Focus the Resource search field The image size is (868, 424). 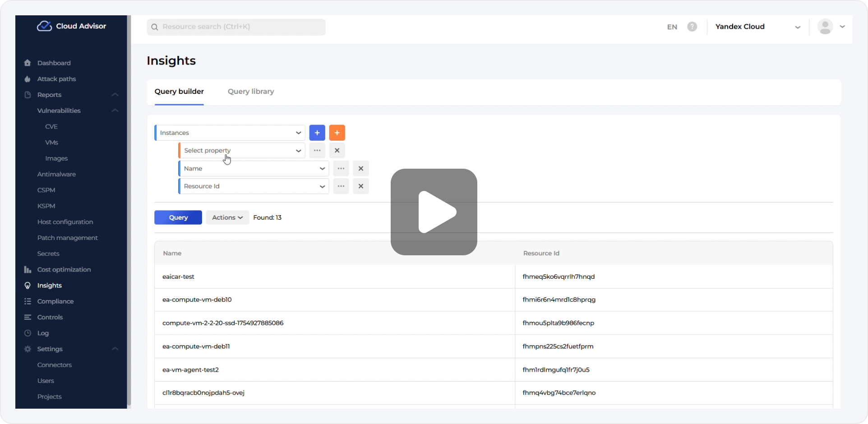click(236, 27)
